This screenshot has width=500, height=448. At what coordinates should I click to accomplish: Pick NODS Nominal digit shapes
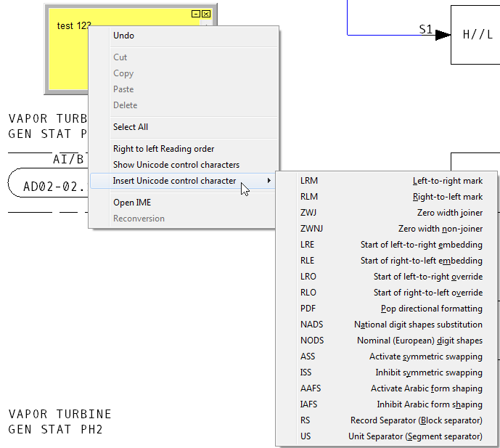[387, 340]
